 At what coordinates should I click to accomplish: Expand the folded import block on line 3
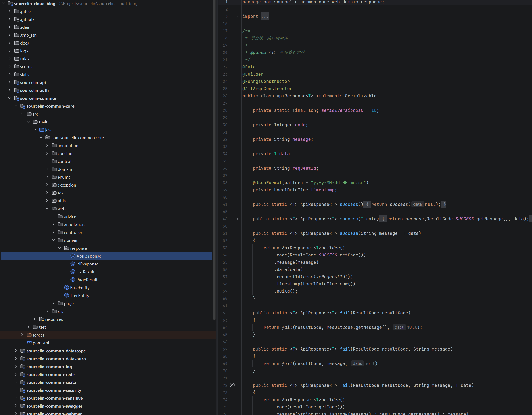(237, 16)
